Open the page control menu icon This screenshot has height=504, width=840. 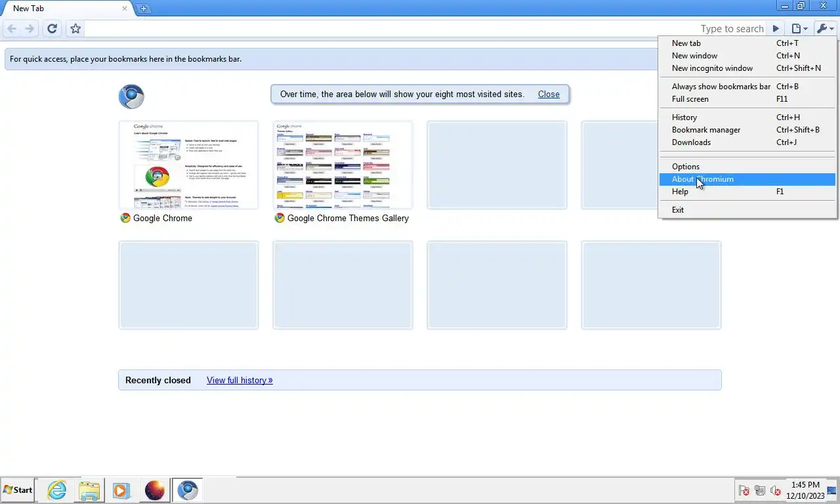tap(799, 29)
